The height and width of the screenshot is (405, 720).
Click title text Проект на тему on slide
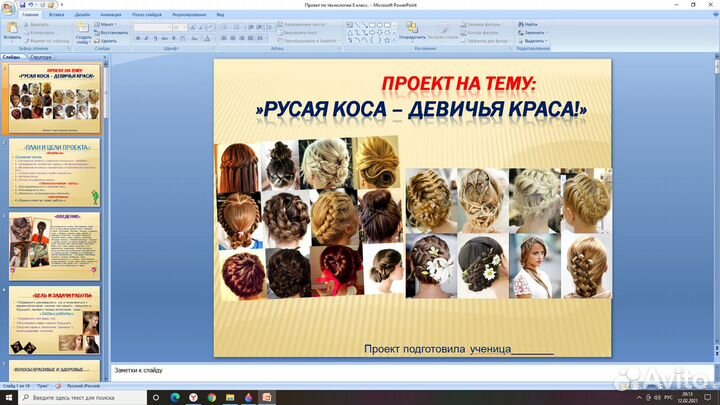point(459,84)
